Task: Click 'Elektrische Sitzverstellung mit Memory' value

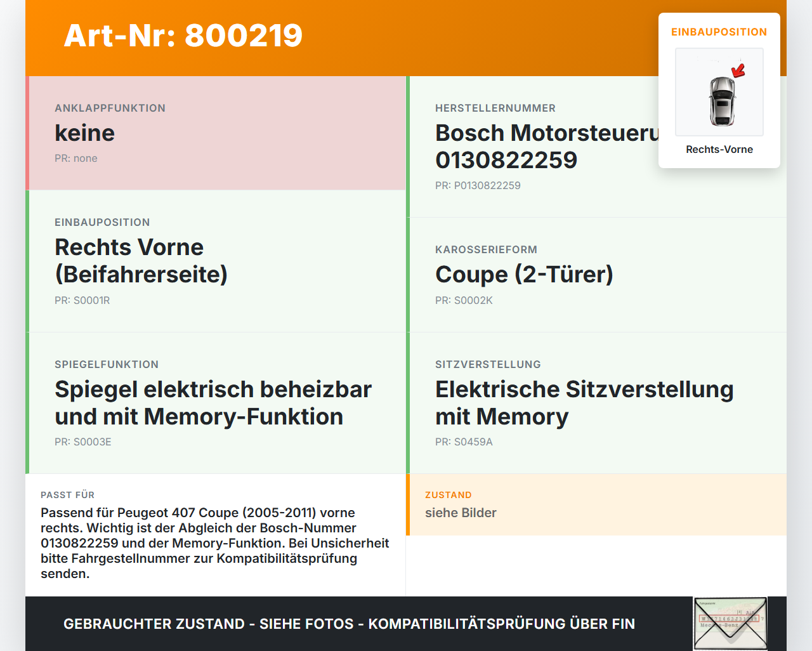Action: tap(584, 402)
